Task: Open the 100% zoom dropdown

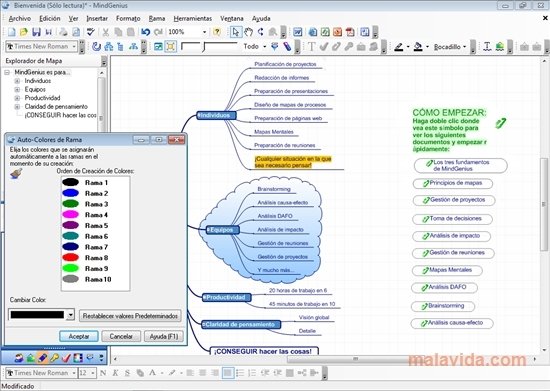Action: (x=204, y=32)
